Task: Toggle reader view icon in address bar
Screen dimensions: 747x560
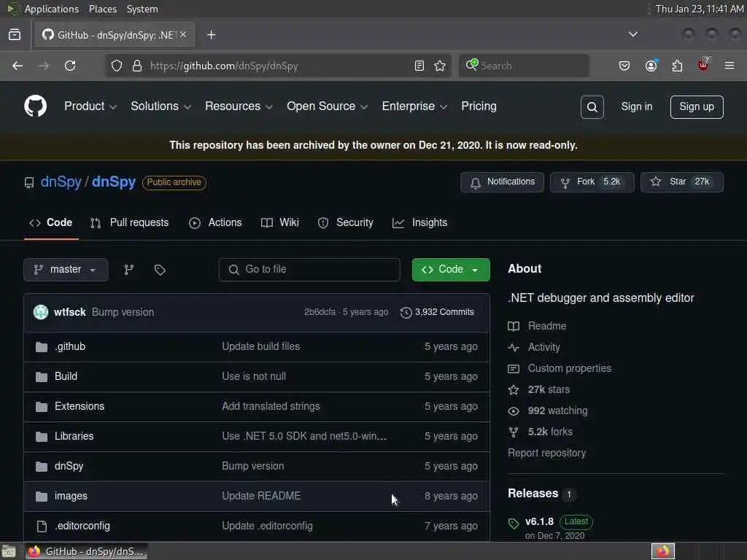Action: (419, 66)
